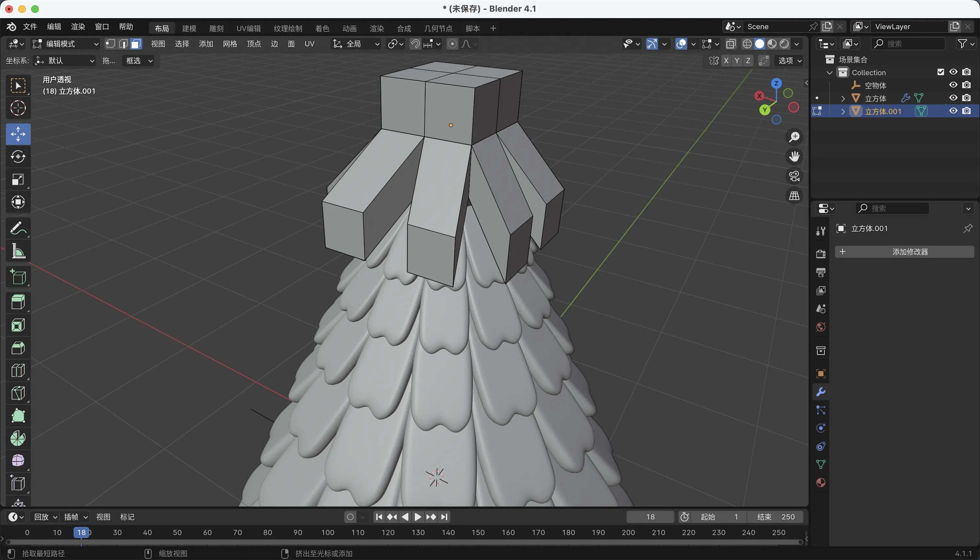The image size is (980, 560).
Task: Uncheck Collection exclude checkbox
Action: pos(941,72)
